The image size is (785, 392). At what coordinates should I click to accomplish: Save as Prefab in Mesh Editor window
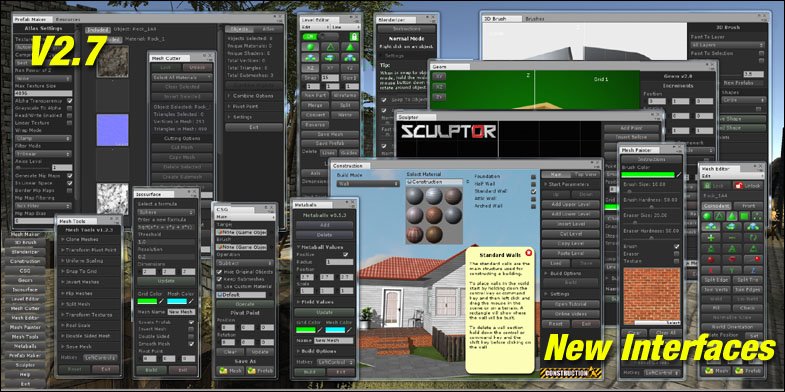pos(748,370)
